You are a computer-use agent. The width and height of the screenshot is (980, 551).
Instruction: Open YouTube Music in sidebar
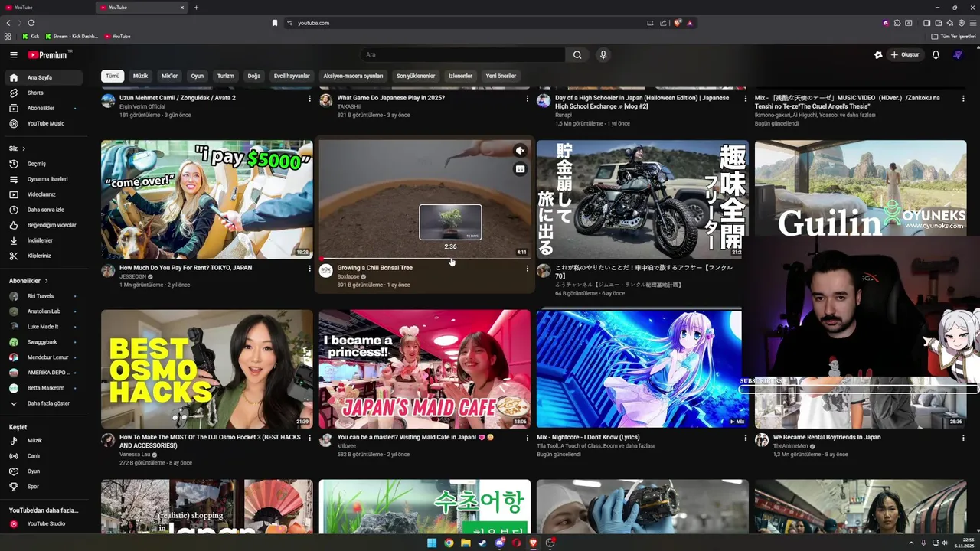44,123
